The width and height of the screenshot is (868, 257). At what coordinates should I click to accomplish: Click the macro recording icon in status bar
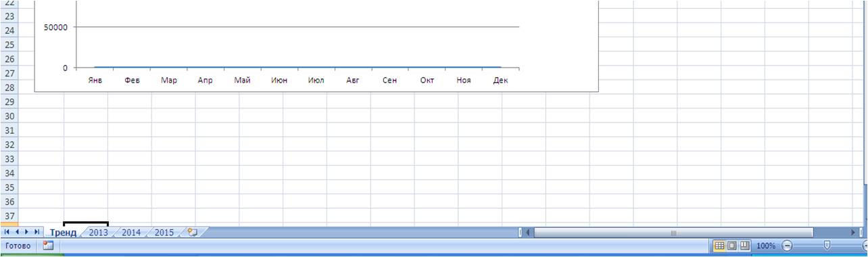click(x=48, y=246)
